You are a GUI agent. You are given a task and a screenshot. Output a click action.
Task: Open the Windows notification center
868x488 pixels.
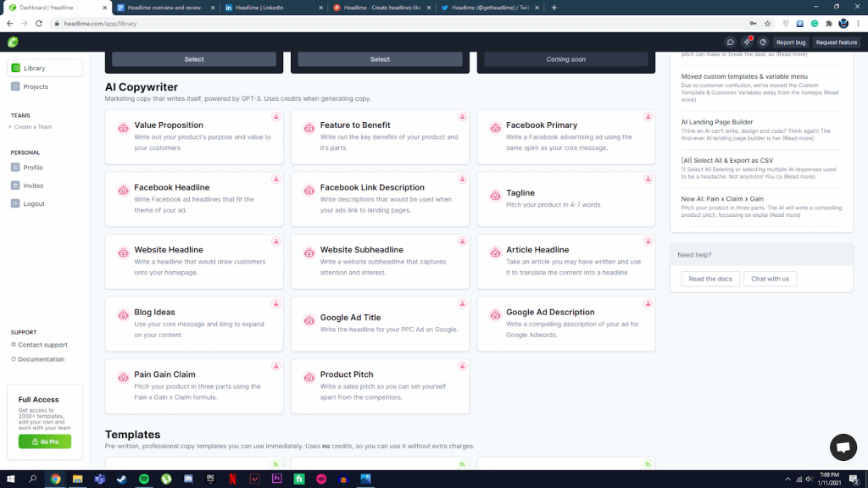[x=854, y=480]
